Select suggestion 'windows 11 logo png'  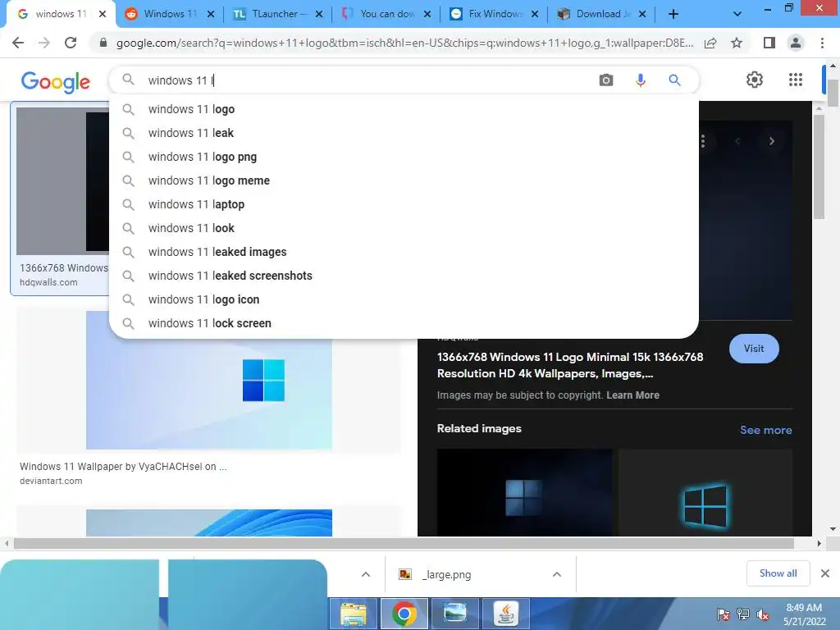pos(404,157)
